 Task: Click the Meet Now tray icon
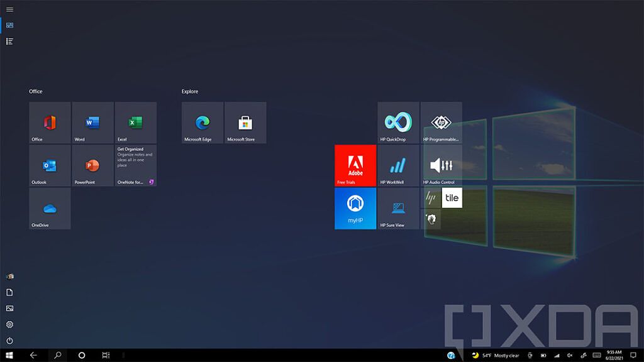pos(530,356)
